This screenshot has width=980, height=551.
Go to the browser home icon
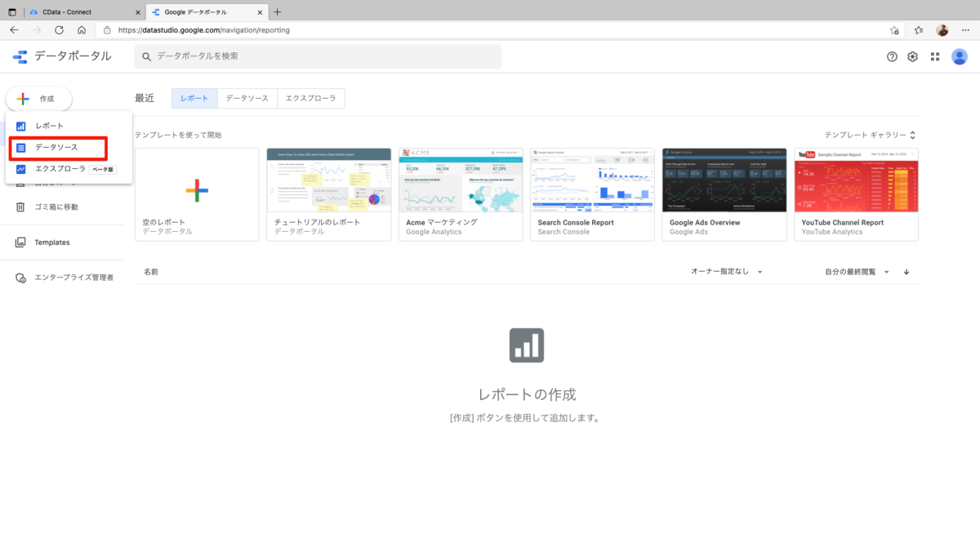tap(82, 29)
